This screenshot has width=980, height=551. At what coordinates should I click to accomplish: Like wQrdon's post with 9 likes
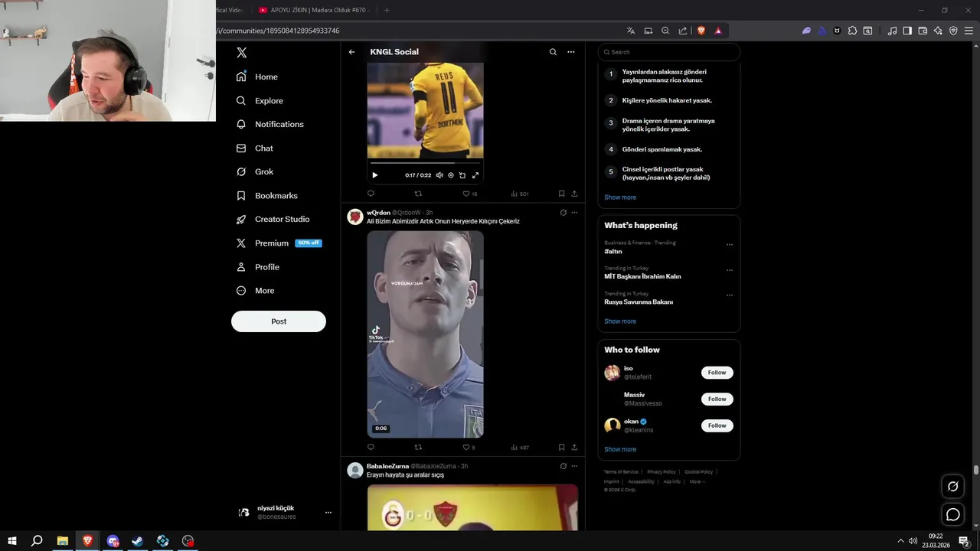pos(469,447)
